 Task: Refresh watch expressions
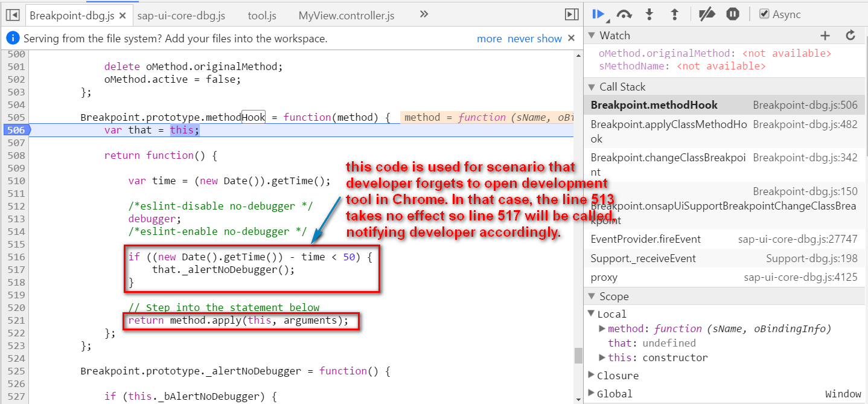point(850,36)
